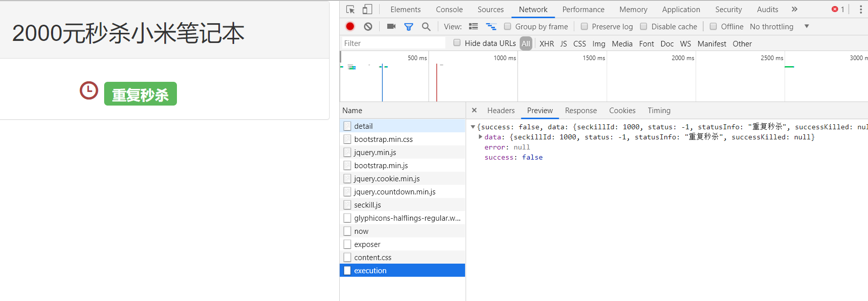Toggle capture screenshots camera icon
Image resolution: width=868 pixels, height=301 pixels.
pos(391,26)
